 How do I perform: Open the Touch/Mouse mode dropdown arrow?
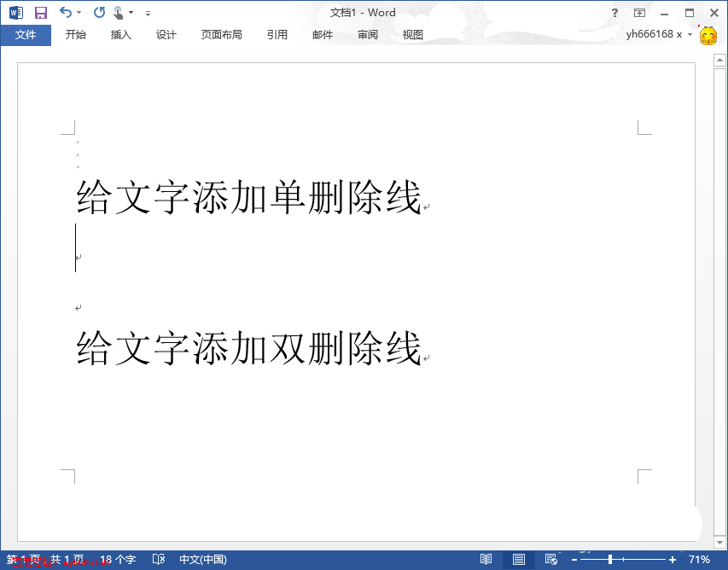coord(131,13)
